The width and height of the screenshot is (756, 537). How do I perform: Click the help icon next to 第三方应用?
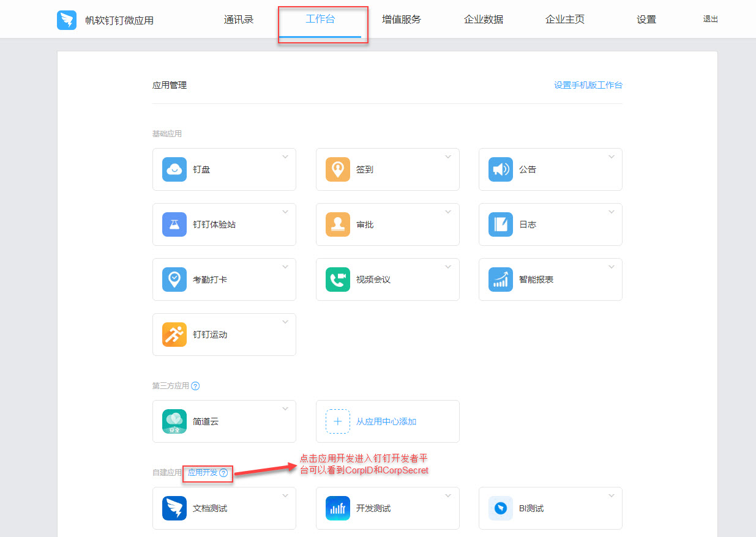(195, 386)
